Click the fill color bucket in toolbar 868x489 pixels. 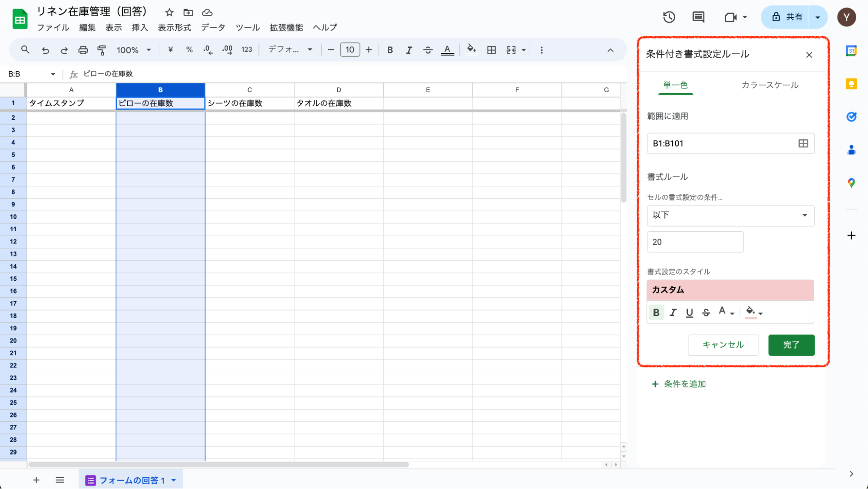471,49
